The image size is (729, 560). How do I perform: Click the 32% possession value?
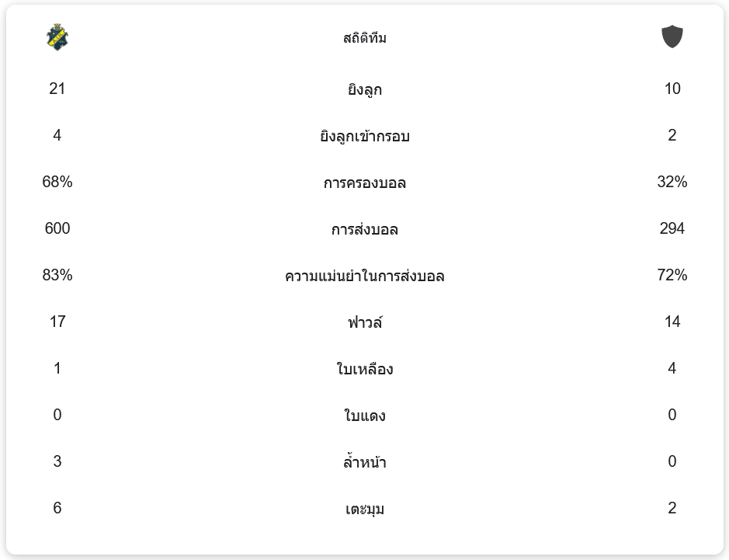pyautogui.click(x=672, y=182)
